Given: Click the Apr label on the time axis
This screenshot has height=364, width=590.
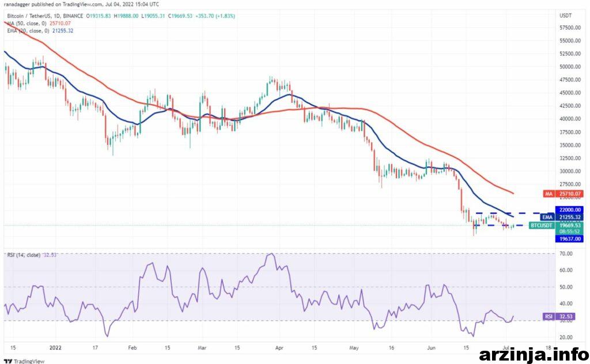Looking at the screenshot, I should (279, 348).
